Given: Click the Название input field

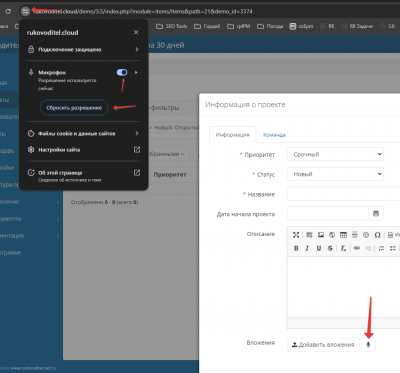Looking at the screenshot, I should click(344, 194).
